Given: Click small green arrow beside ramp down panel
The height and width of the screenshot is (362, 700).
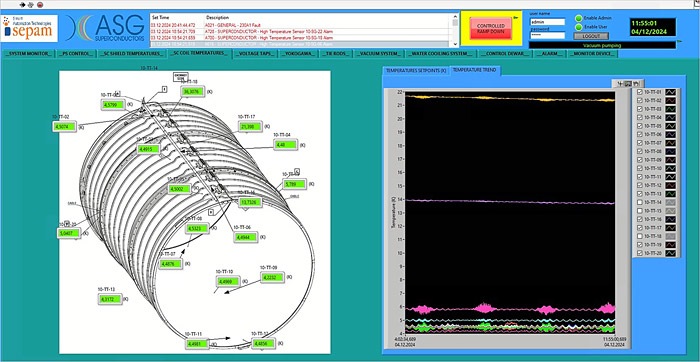Looking at the screenshot, I should pos(516,18).
